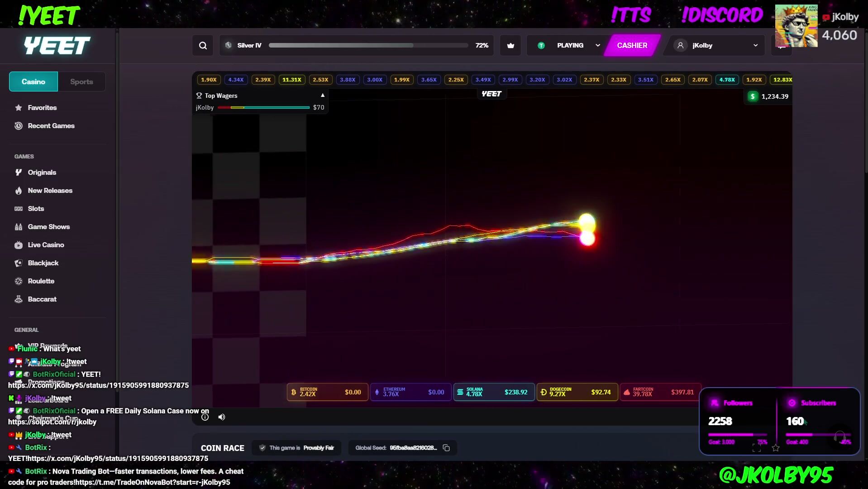Click the Top Wagers trophy icon

(199, 96)
